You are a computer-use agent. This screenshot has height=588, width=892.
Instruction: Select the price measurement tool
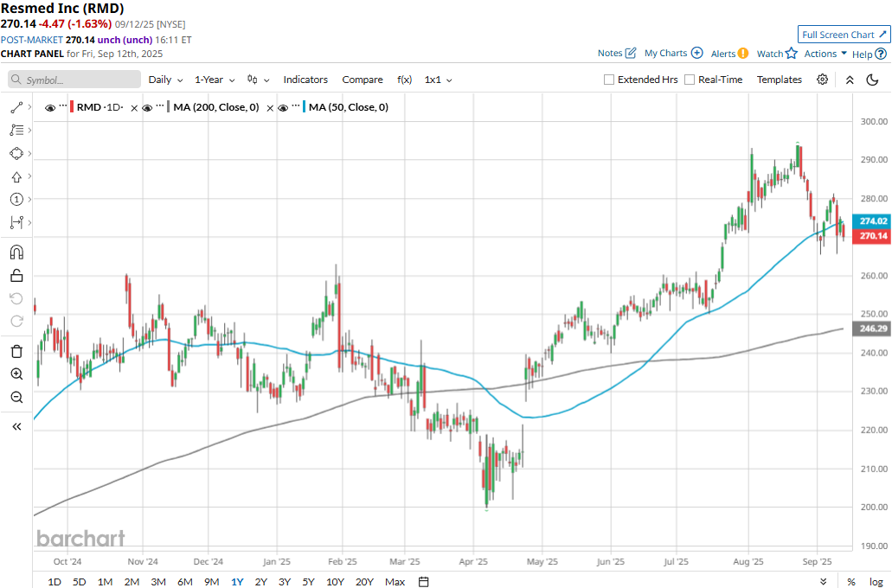[x=16, y=222]
